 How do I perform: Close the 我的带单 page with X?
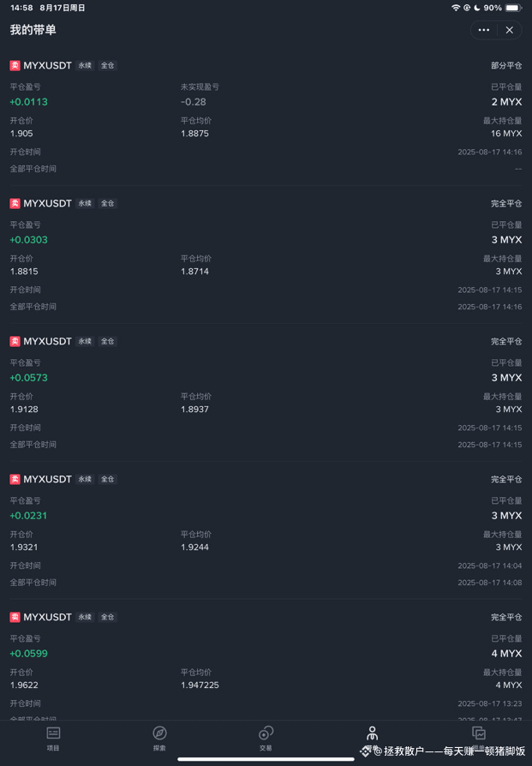[x=510, y=30]
